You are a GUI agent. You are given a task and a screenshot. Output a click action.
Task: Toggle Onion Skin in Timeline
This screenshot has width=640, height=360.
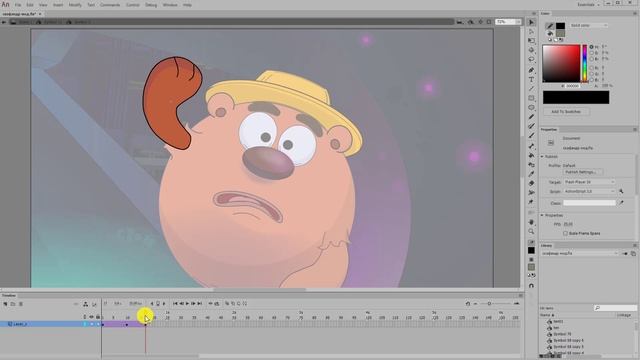tap(227, 304)
